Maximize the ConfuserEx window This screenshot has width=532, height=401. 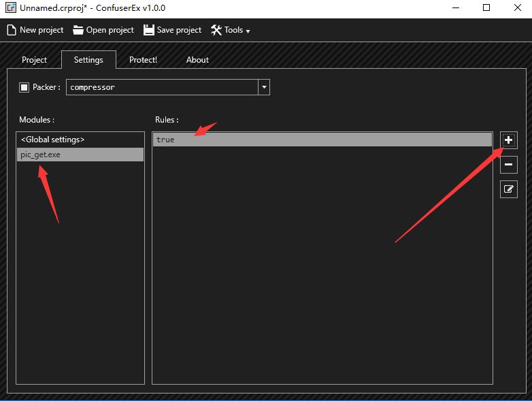coord(486,8)
